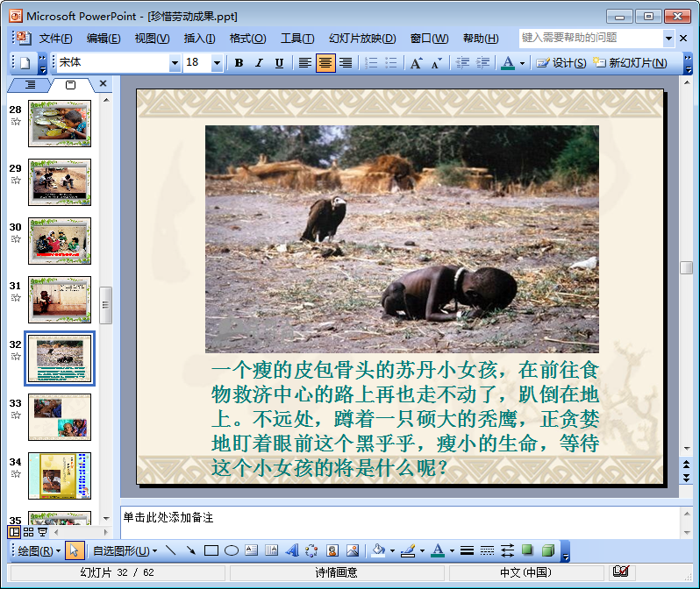The width and height of the screenshot is (700, 589).
Task: Increase font size
Action: click(x=416, y=63)
